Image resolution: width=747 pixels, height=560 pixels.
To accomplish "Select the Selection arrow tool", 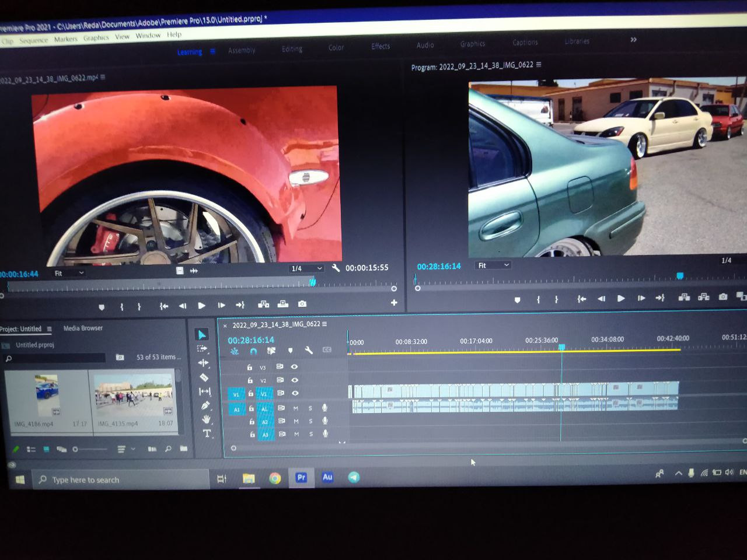I will click(x=202, y=334).
